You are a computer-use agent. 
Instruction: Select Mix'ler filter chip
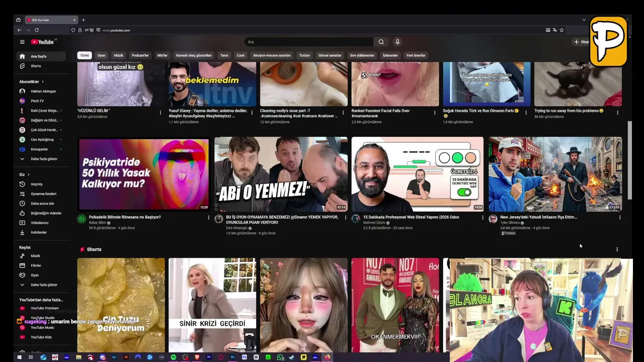click(x=163, y=55)
